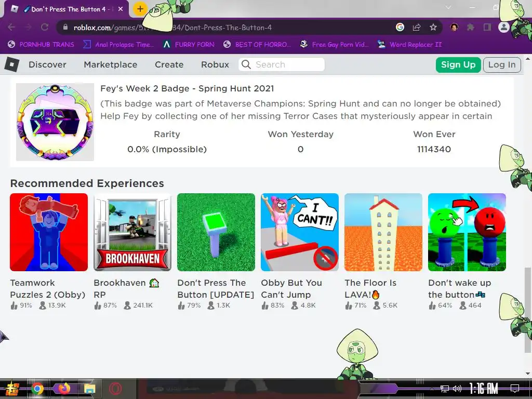Close the Don't Press The Button 4 tab
The height and width of the screenshot is (399, 532).
click(121, 9)
